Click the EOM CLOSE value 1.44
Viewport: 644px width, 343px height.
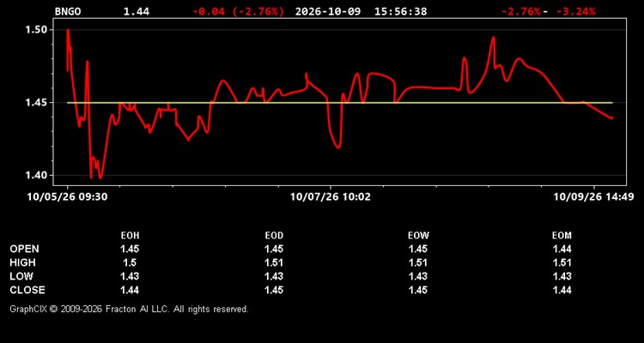tap(562, 290)
